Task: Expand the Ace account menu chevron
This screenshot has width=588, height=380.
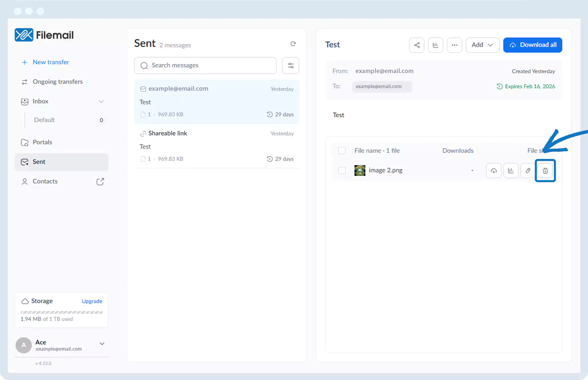Action: [x=102, y=344]
